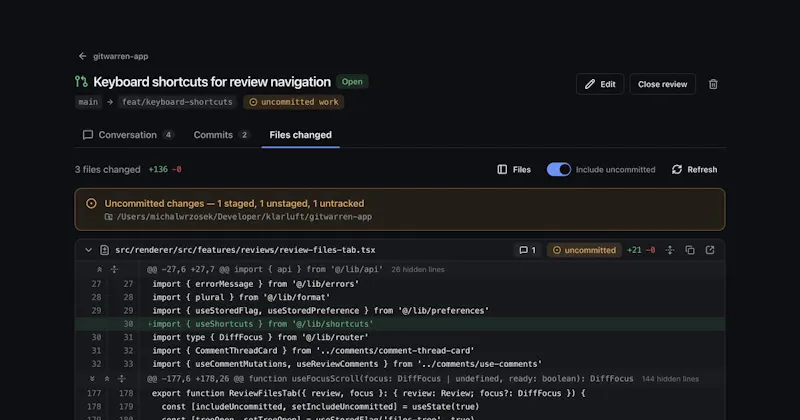This screenshot has width=800, height=420.
Task: Click the added line importing useShortcuts
Action: pos(400,324)
